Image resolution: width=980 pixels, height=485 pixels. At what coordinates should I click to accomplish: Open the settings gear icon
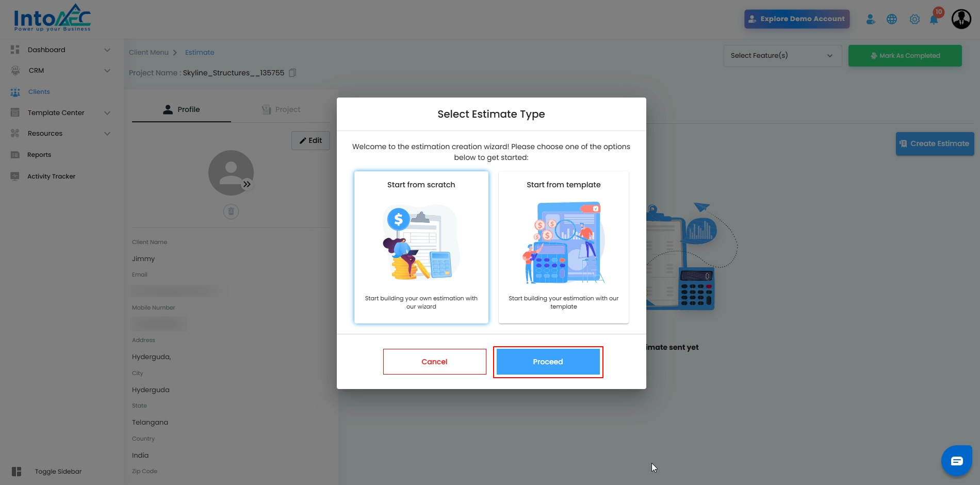914,20
